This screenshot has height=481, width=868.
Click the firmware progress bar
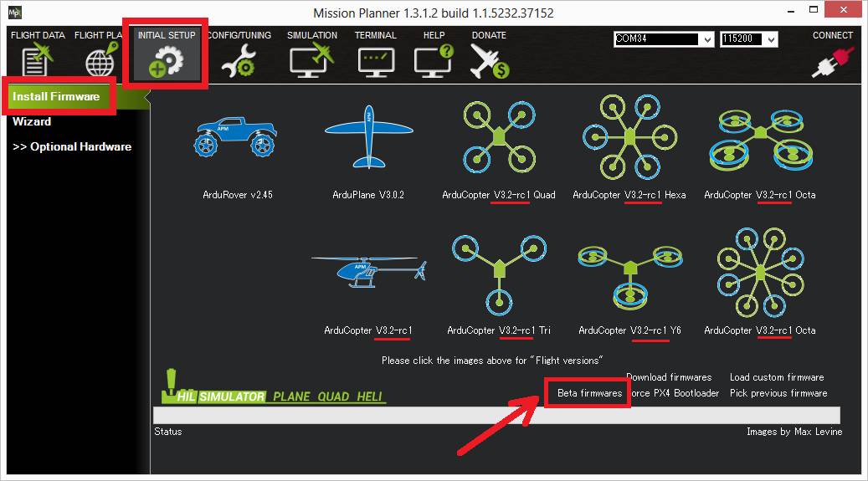(x=496, y=416)
